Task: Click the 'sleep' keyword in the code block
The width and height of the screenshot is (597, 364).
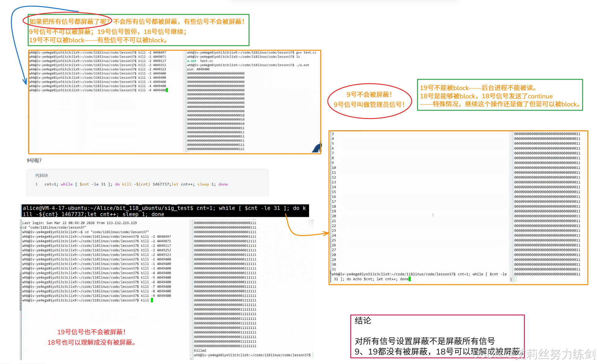Action: pos(203,184)
